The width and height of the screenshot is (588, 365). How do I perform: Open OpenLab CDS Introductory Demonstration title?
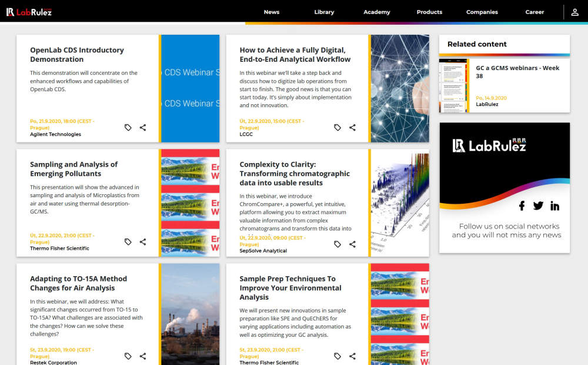(77, 55)
